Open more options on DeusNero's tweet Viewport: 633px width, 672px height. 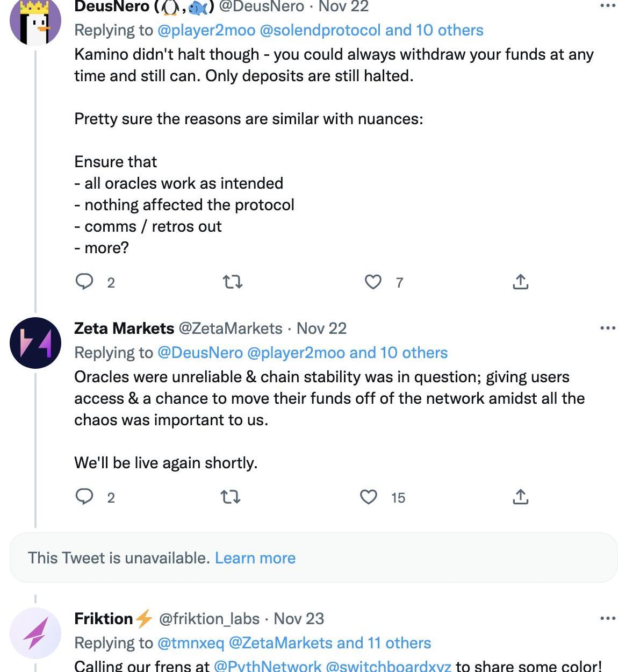608,6
